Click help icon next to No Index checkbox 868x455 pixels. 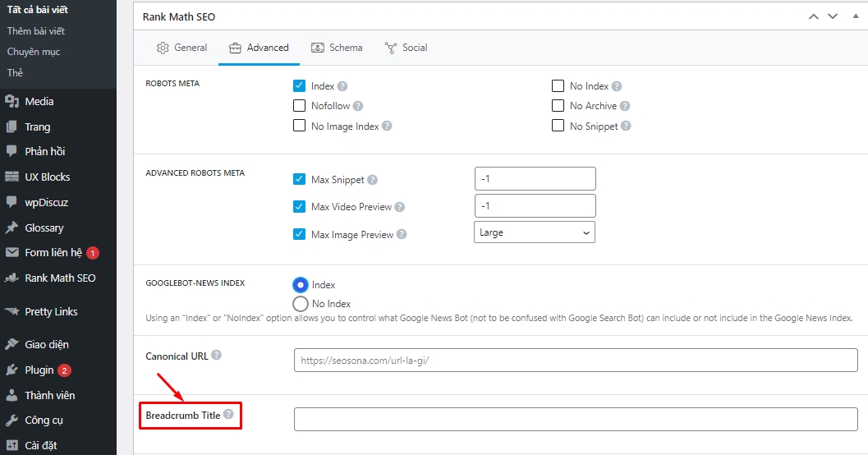[x=617, y=86]
